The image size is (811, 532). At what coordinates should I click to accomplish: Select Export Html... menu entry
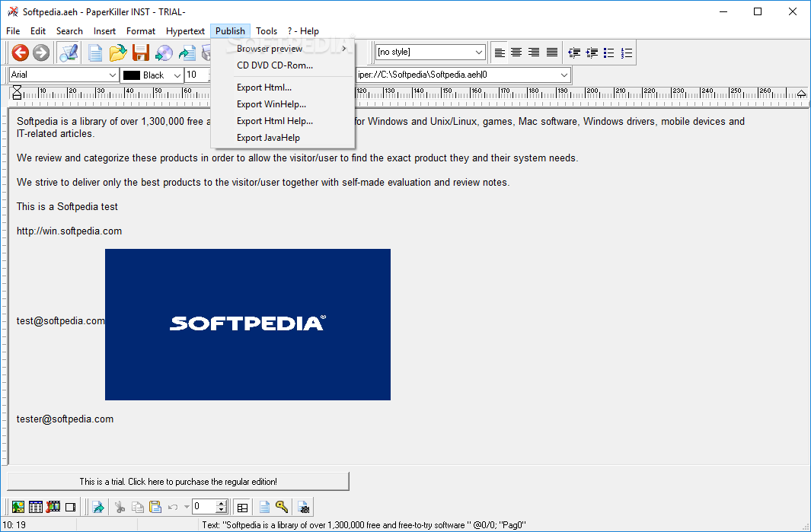283,88
